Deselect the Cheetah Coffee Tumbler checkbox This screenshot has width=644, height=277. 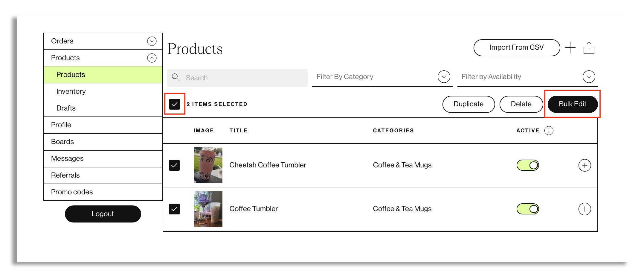tap(174, 165)
